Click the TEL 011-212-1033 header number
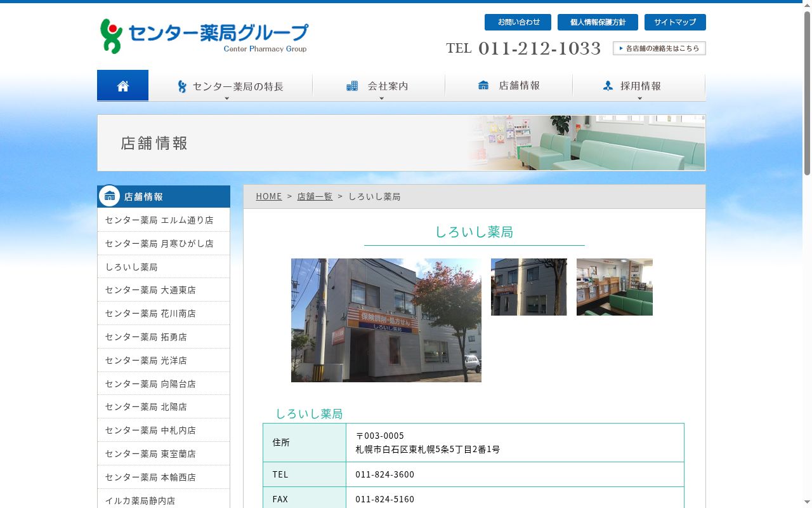 coord(523,48)
